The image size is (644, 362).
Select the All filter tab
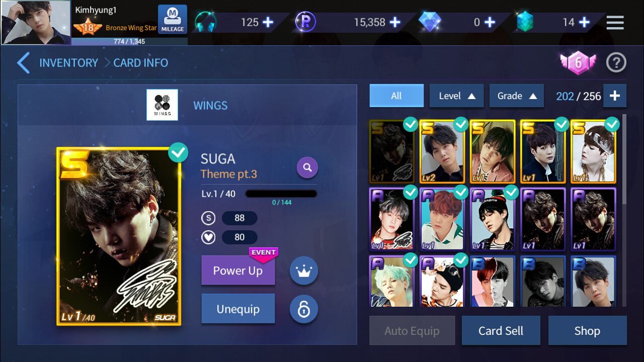(396, 96)
